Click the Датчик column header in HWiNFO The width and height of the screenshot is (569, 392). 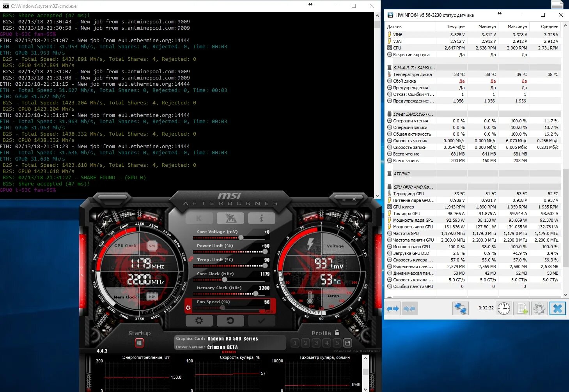[x=410, y=26]
